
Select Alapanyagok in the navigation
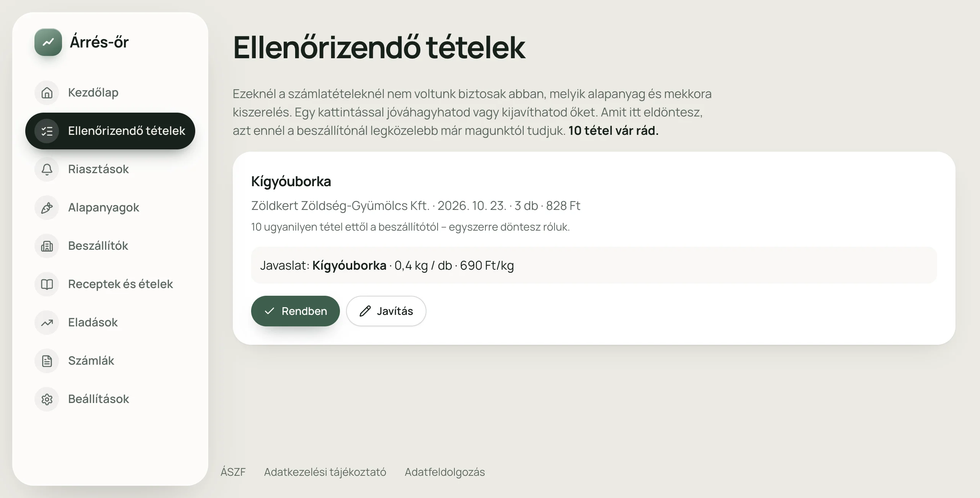pos(110,208)
